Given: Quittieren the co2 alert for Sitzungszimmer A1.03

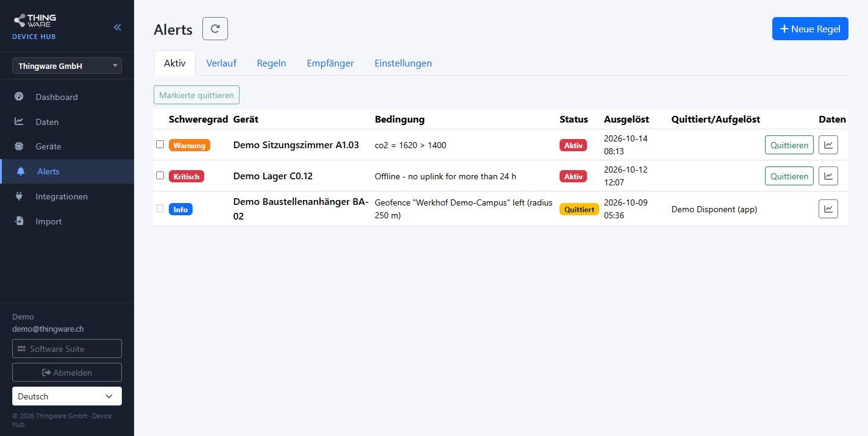Looking at the screenshot, I should point(789,145).
